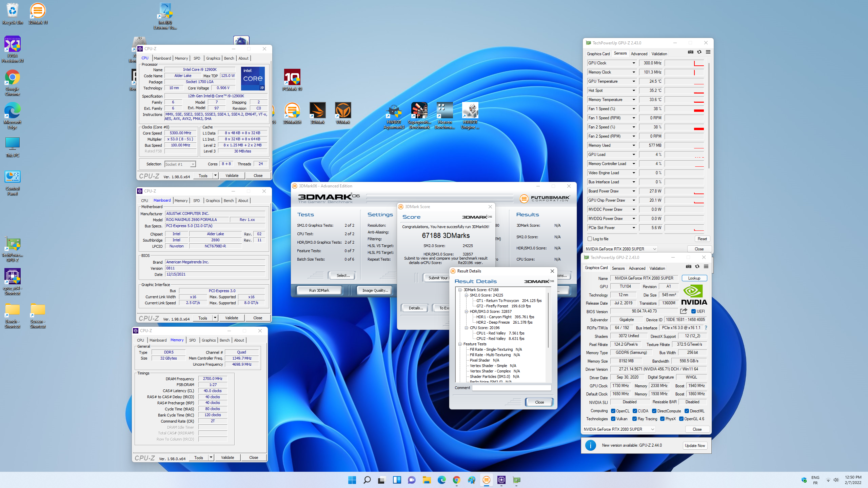Toggle the DirectML checkbox
The height and width of the screenshot is (488, 868).
687,411
